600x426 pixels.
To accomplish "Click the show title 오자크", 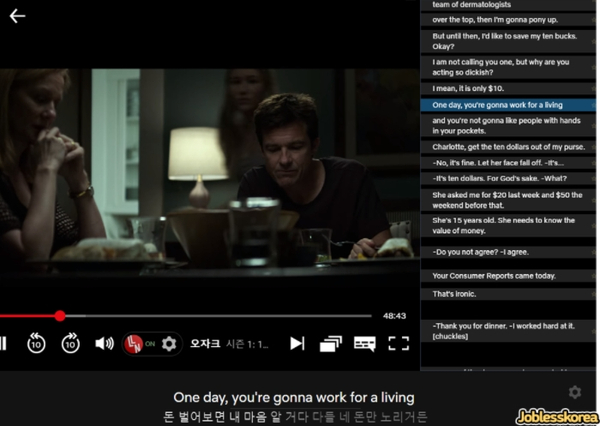I will [x=205, y=343].
